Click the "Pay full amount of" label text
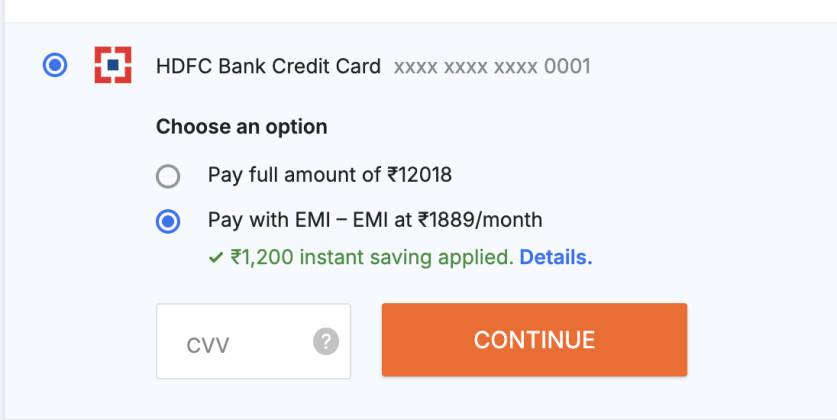 click(296, 175)
